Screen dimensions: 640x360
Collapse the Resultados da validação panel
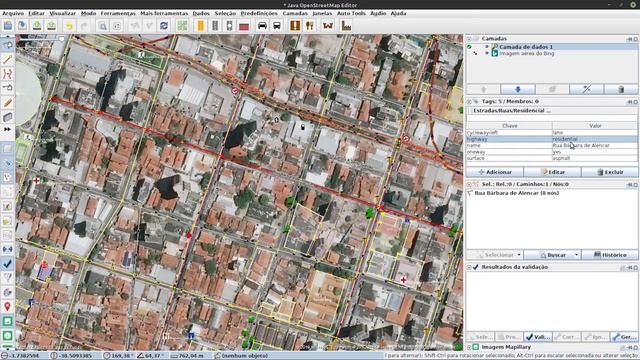tap(469, 267)
